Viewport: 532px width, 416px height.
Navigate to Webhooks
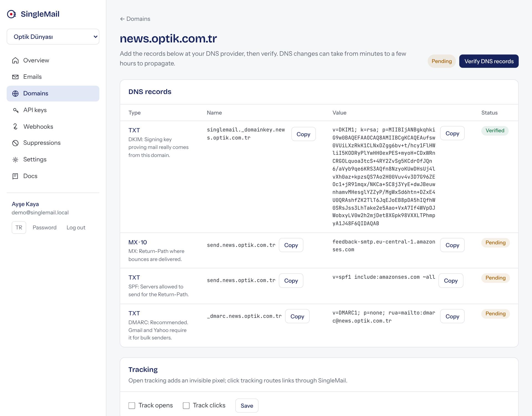(x=53, y=127)
